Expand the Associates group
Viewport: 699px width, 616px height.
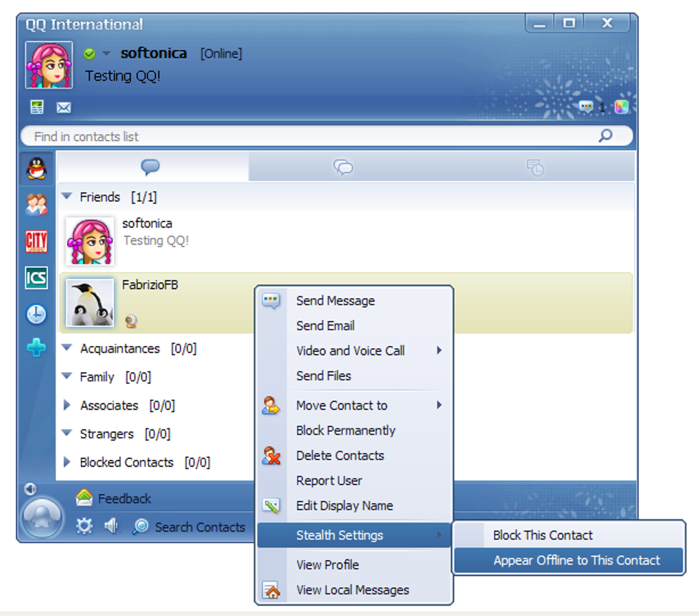click(67, 405)
